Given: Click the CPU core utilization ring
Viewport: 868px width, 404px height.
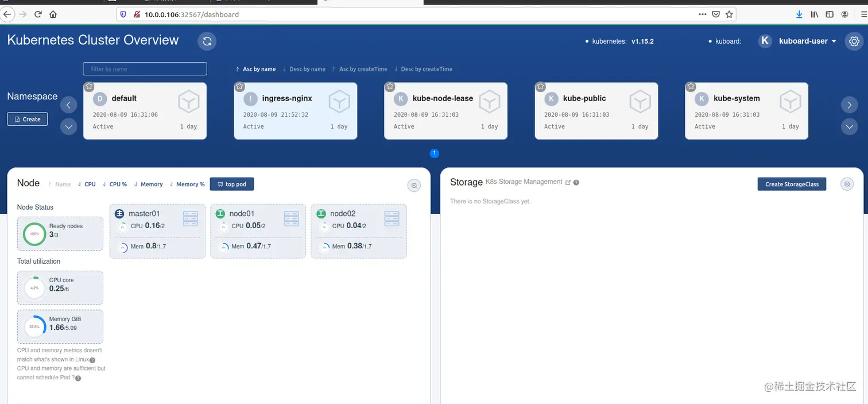Looking at the screenshot, I should click(34, 288).
